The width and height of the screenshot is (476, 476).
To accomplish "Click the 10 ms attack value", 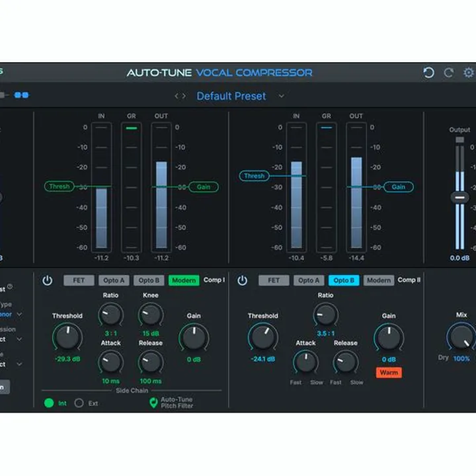I will point(111,381).
